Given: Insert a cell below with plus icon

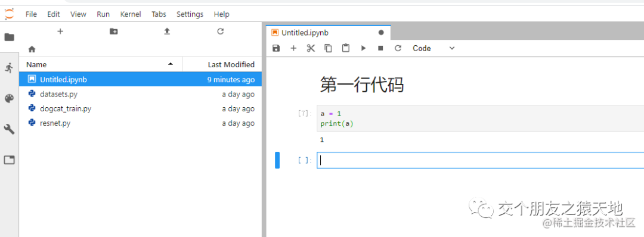Looking at the screenshot, I should pos(293,48).
